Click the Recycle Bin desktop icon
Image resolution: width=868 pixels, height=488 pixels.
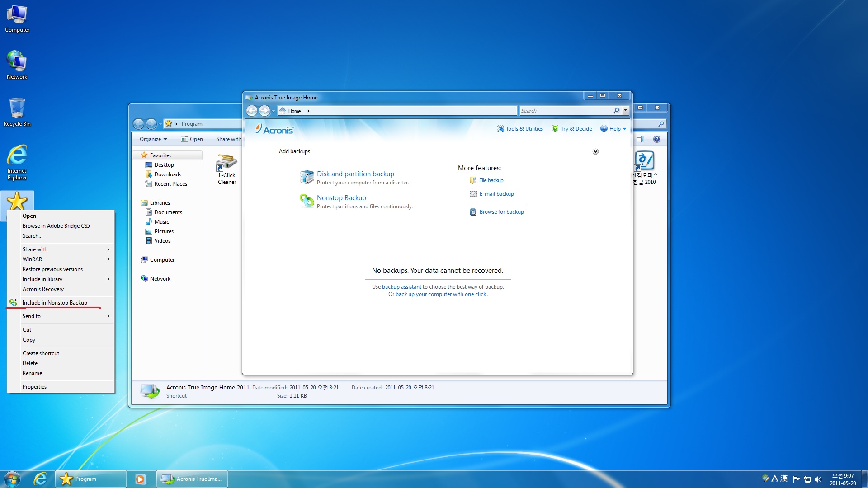pos(17,112)
